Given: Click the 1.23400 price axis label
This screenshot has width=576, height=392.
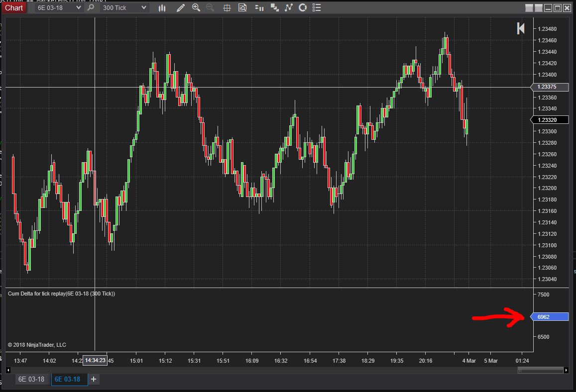Looking at the screenshot, I should tap(547, 75).
